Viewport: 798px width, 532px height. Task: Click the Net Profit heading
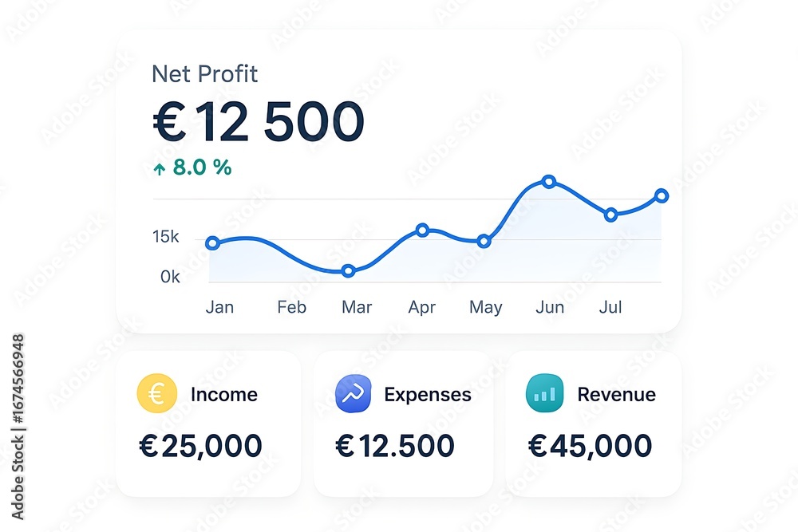tap(204, 74)
